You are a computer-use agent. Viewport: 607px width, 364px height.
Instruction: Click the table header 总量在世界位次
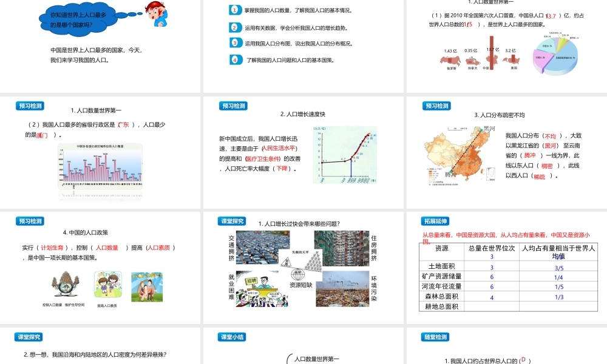[492, 248]
